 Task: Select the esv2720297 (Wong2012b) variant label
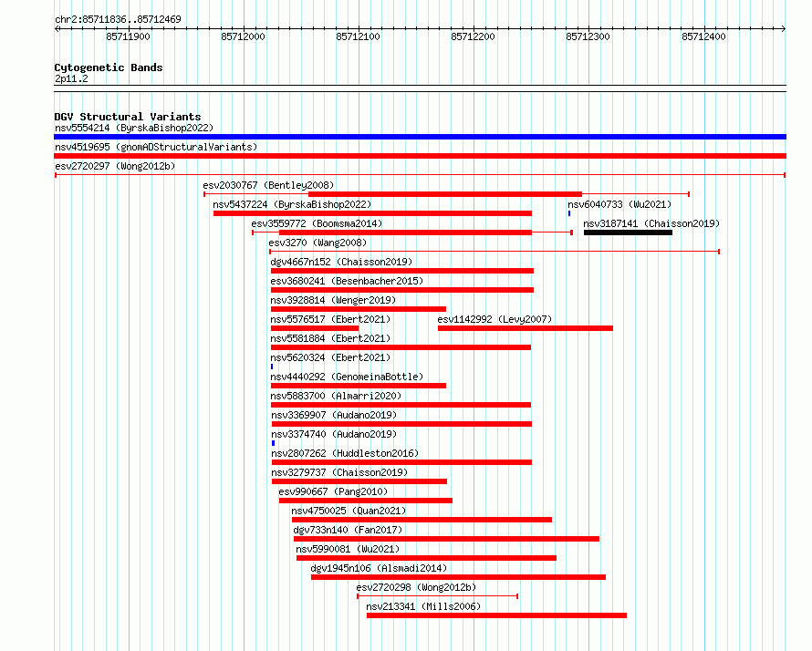pos(115,166)
